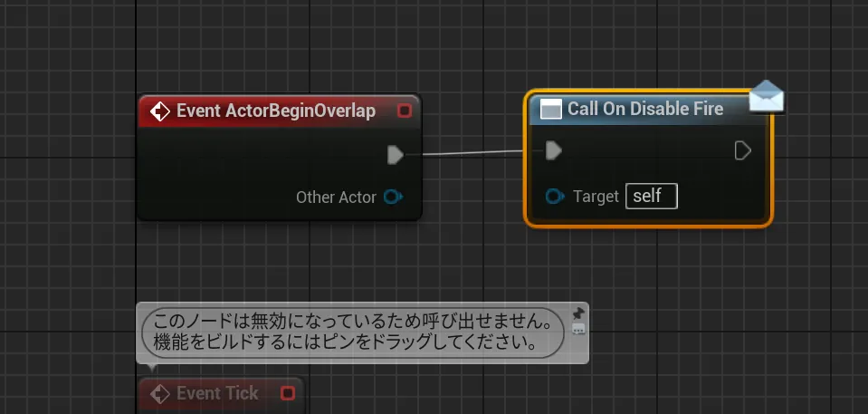Screen dimensions: 868x414
Task: Click the Other Actor pin label
Action: tap(336, 197)
